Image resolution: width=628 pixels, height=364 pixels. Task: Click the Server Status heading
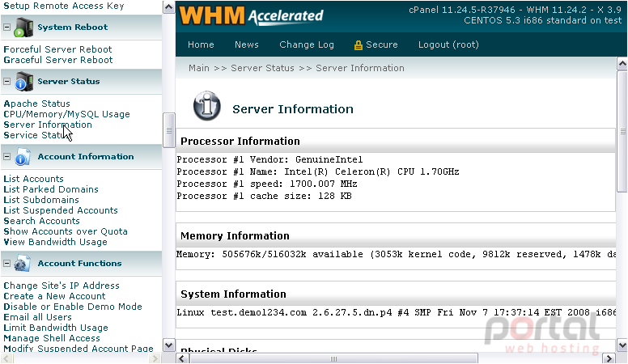[69, 81]
